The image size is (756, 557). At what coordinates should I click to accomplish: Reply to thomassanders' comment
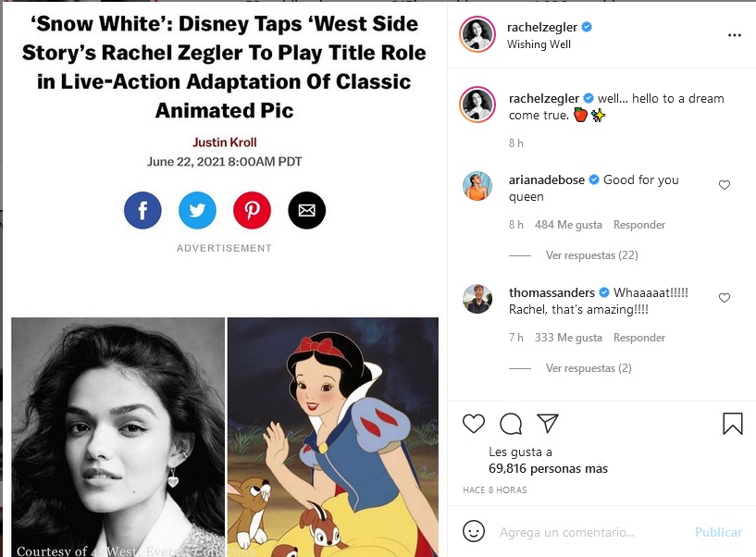(x=639, y=338)
